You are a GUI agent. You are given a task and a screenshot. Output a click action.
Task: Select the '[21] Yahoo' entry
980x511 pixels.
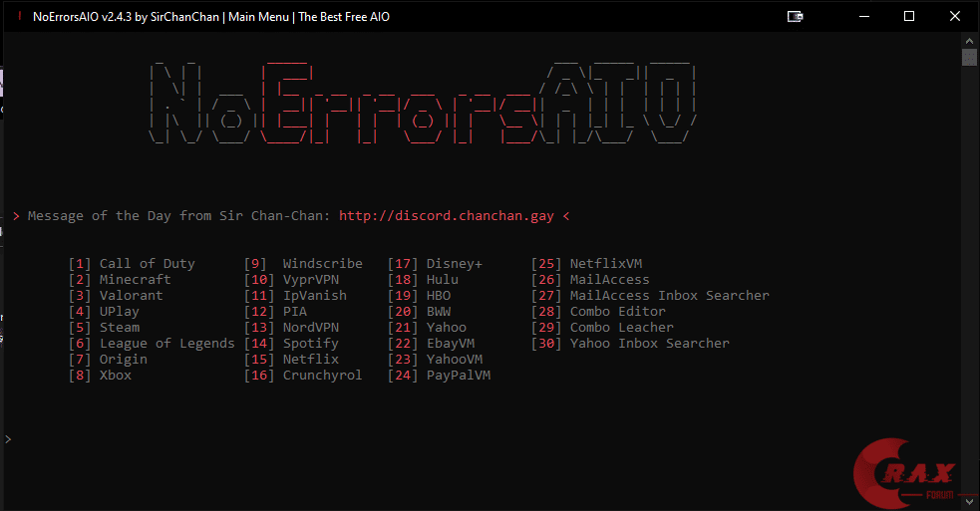(427, 328)
